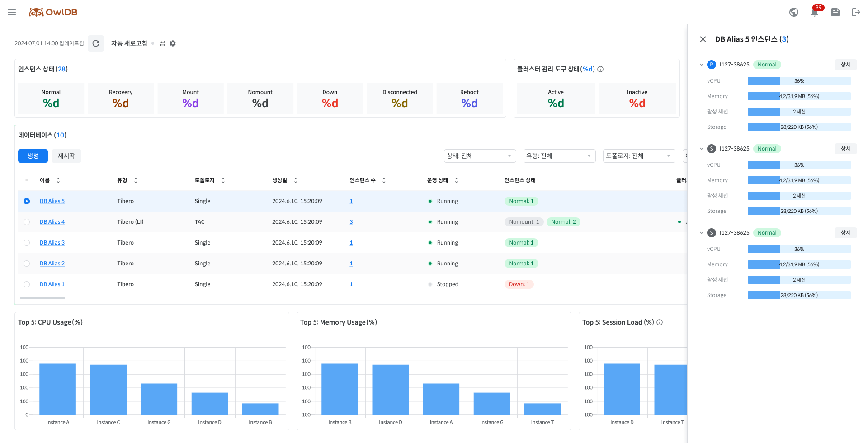The height and width of the screenshot is (443, 868).
Task: Open the DB Alias 2 link
Action: click(x=52, y=264)
